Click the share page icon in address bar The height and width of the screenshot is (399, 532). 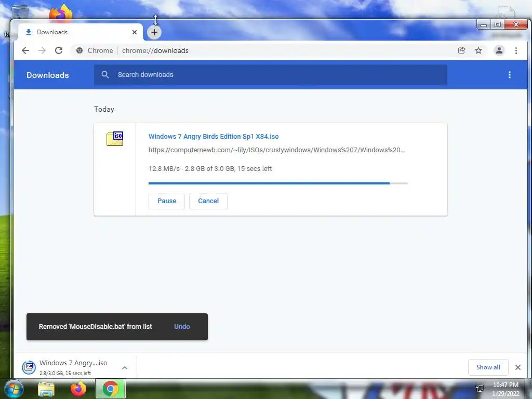(x=461, y=50)
